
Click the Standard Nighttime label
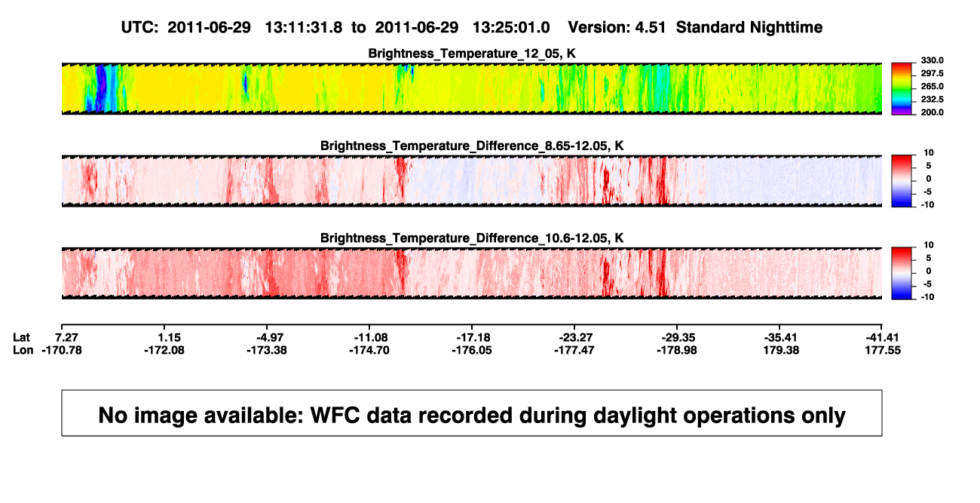point(749,27)
